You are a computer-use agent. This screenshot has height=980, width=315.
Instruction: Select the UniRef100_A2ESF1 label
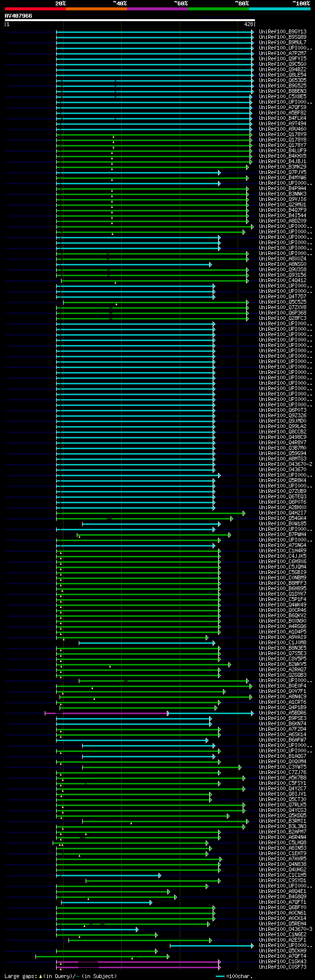point(283,940)
